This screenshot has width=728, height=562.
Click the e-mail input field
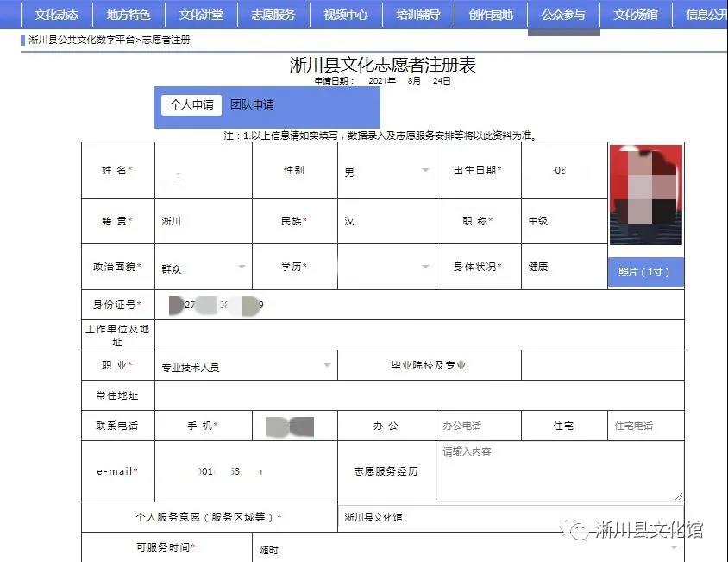point(246,471)
